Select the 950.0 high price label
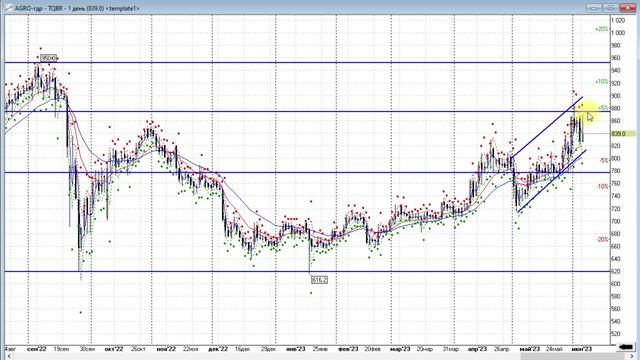Viewport: 640px width, 360px height. tap(48, 58)
